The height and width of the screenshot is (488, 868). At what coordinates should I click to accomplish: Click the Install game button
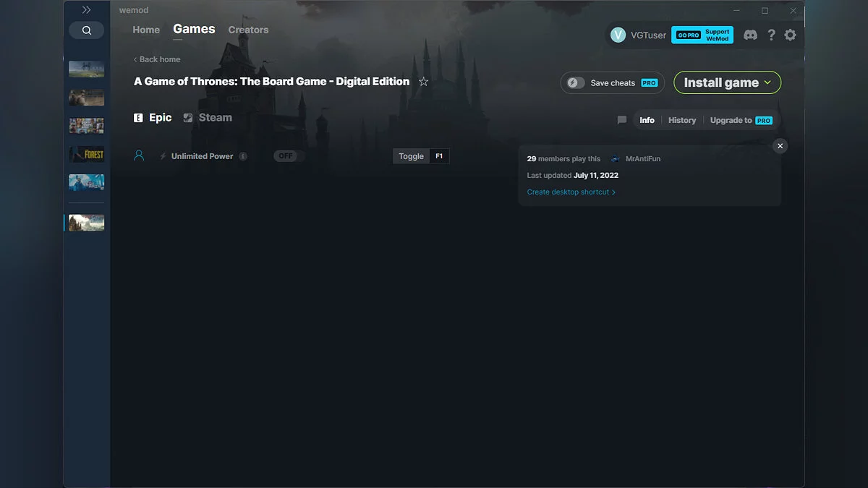[x=727, y=82]
